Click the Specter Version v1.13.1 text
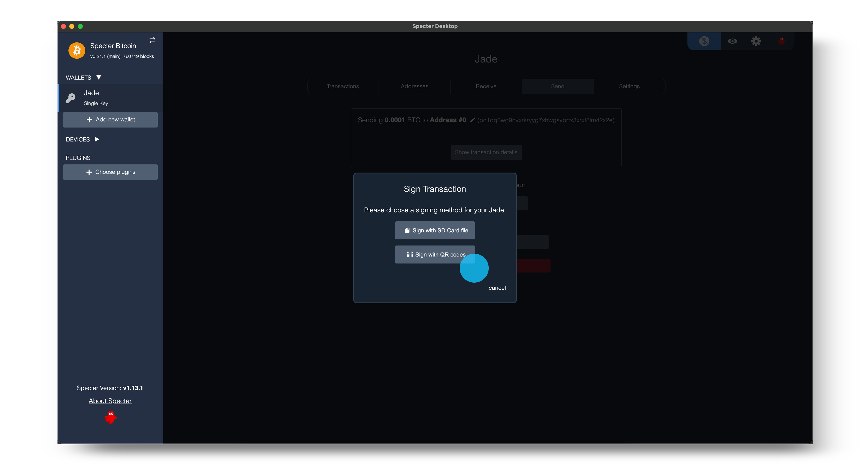This screenshot has height=467, width=868. coord(110,388)
